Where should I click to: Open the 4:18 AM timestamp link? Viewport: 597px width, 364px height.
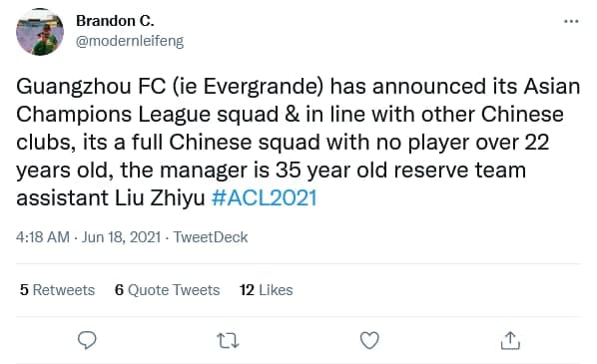(43, 237)
